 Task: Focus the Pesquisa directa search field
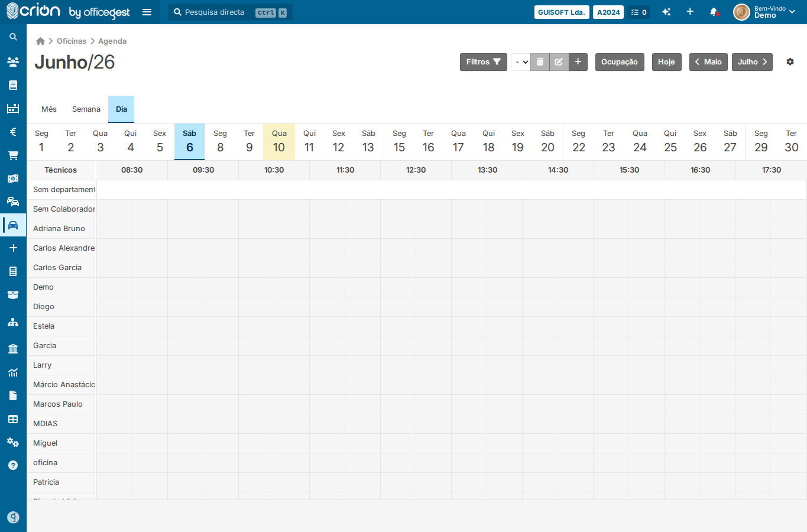point(230,12)
